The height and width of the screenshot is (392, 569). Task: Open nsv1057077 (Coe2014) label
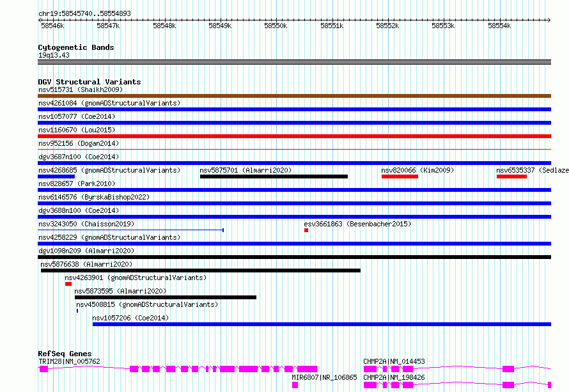click(x=77, y=116)
